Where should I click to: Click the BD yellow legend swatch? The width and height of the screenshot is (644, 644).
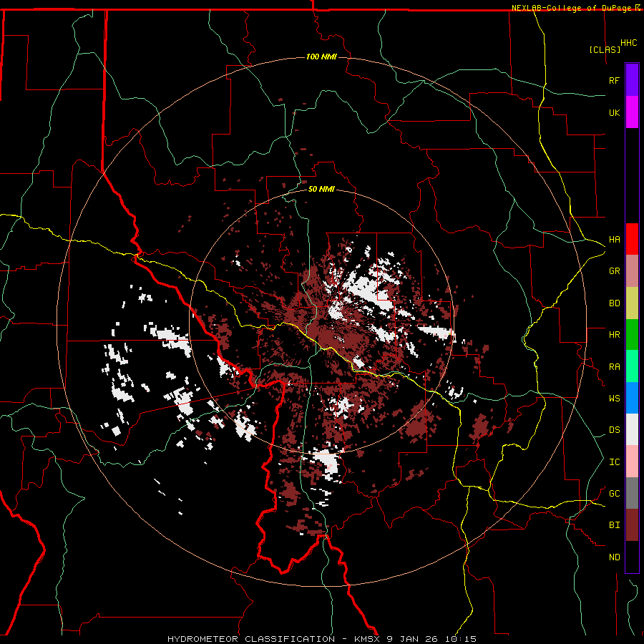point(632,303)
